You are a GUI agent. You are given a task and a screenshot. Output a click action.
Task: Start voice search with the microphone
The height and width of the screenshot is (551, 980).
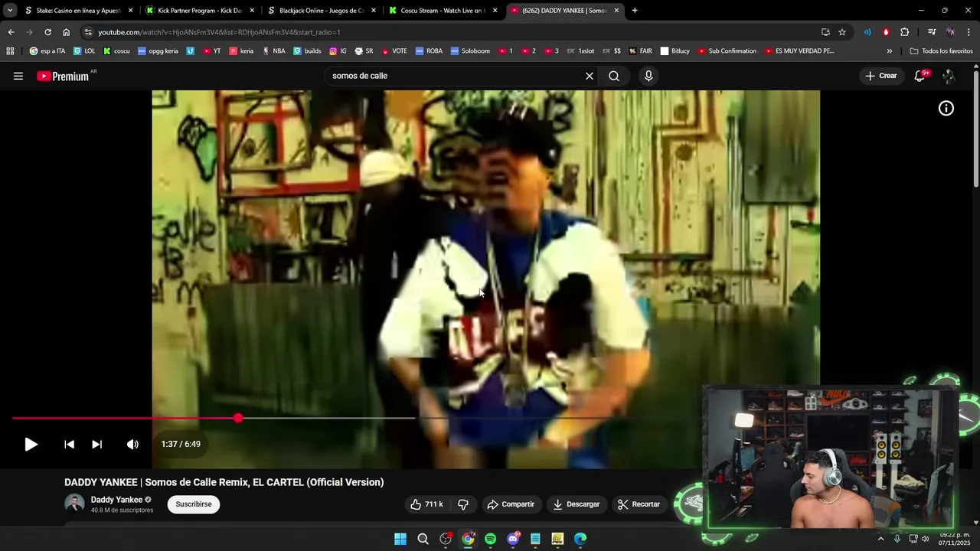click(x=648, y=76)
